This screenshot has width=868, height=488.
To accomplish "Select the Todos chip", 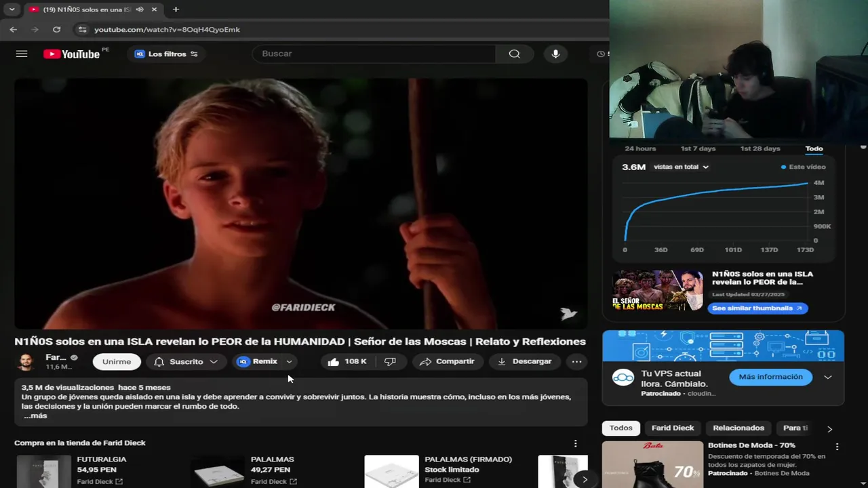I will coord(620,428).
